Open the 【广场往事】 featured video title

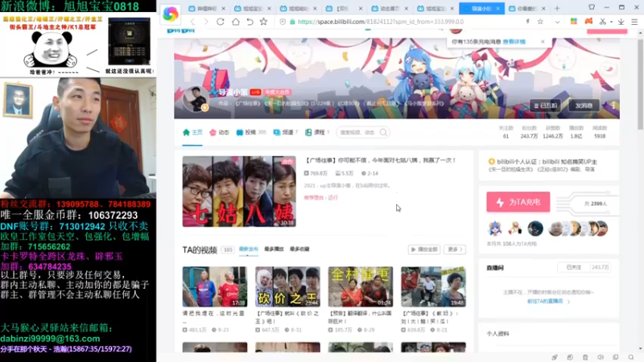coord(380,160)
